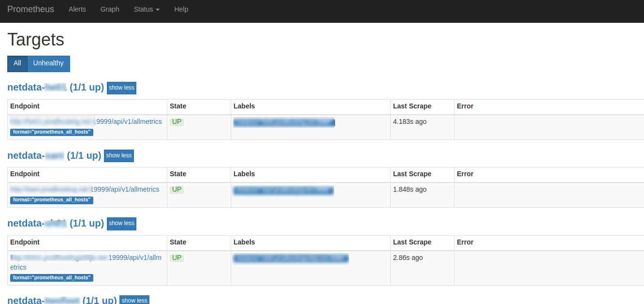Open the first target's allmetrics endpoint link
This screenshot has height=304, width=644.
tap(86, 122)
